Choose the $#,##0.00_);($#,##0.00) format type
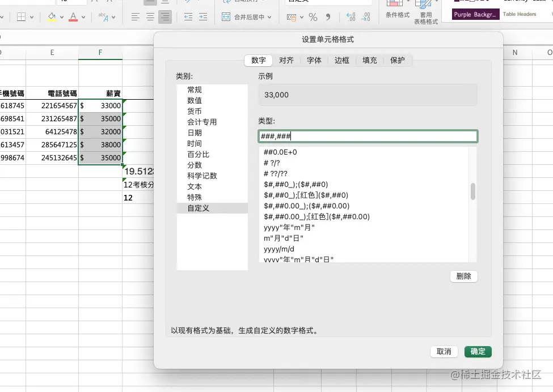This screenshot has height=392, width=553. pyautogui.click(x=364, y=206)
